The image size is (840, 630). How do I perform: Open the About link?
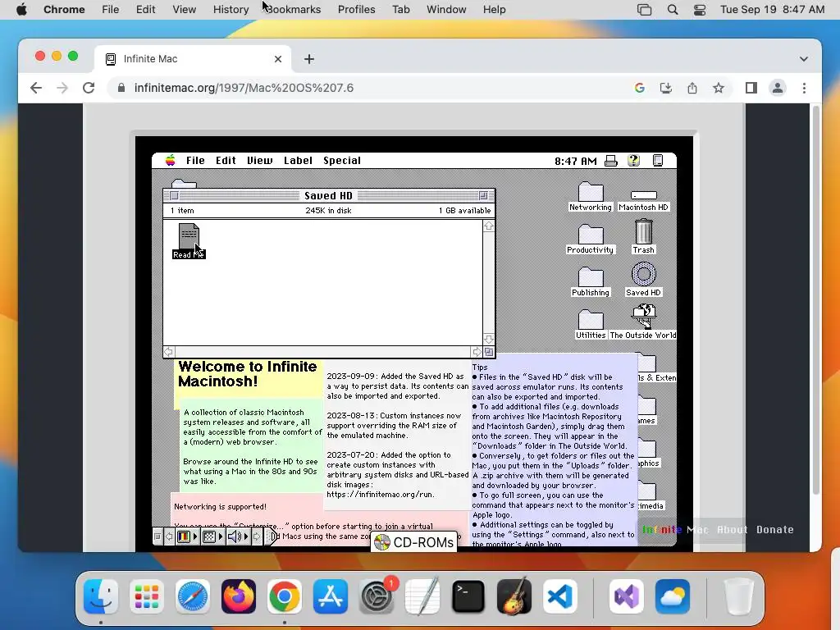click(x=732, y=529)
